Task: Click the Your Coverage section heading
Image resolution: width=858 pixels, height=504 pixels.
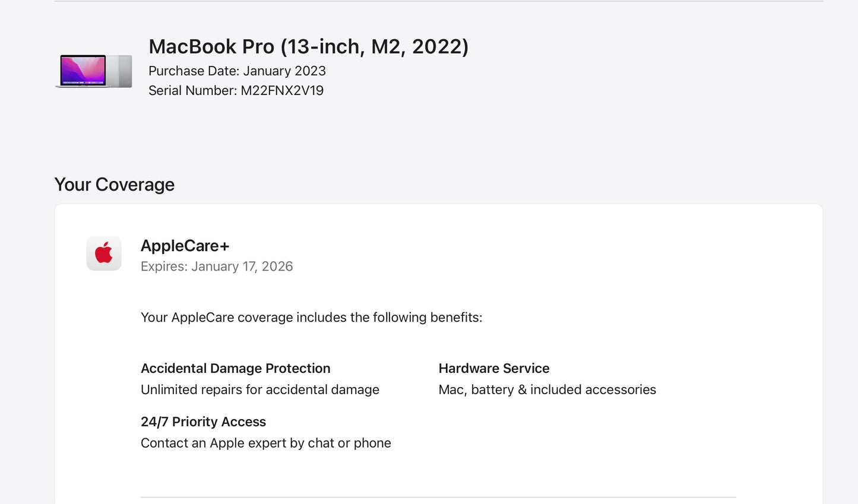Action: click(x=115, y=185)
